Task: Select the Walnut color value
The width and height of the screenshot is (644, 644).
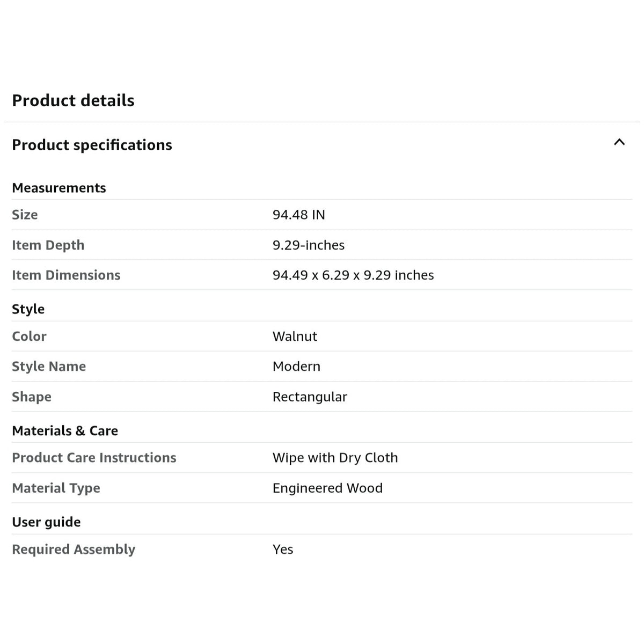Action: coord(295,336)
